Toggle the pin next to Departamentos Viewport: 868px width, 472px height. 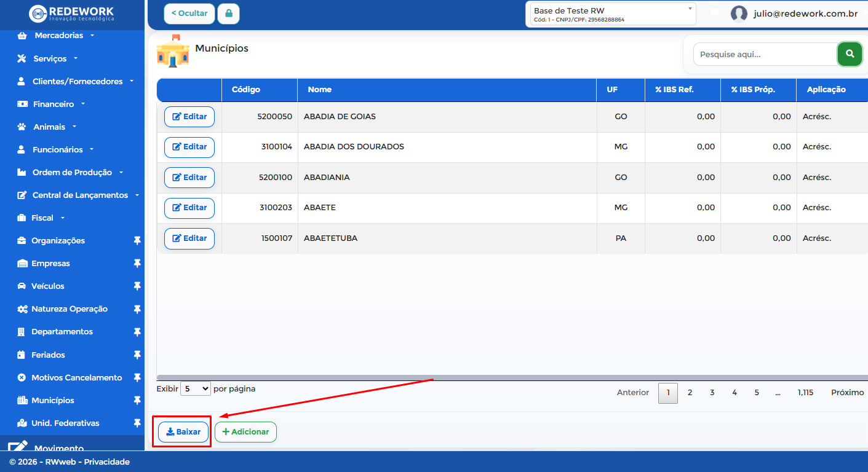click(137, 331)
